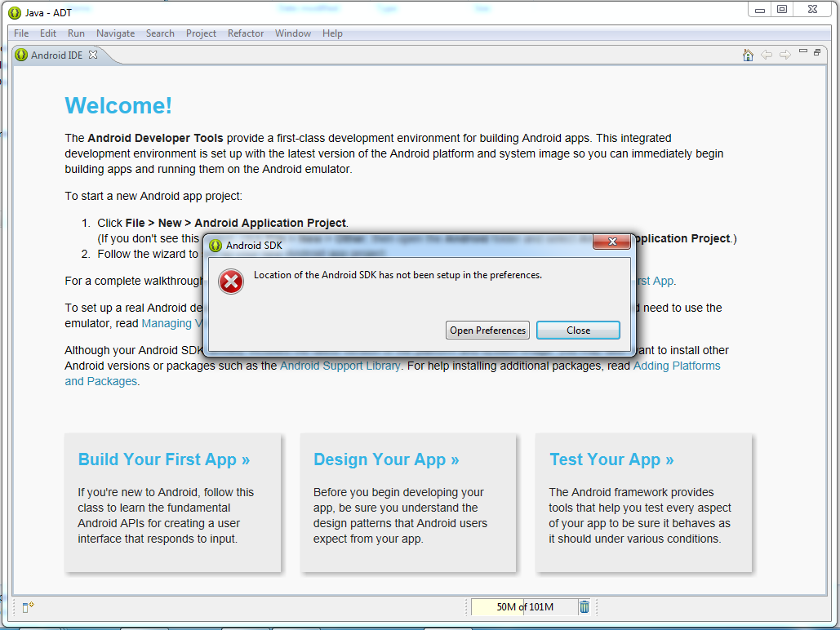The image size is (840, 630).
Task: Click the red error icon in the dialog
Action: [231, 282]
